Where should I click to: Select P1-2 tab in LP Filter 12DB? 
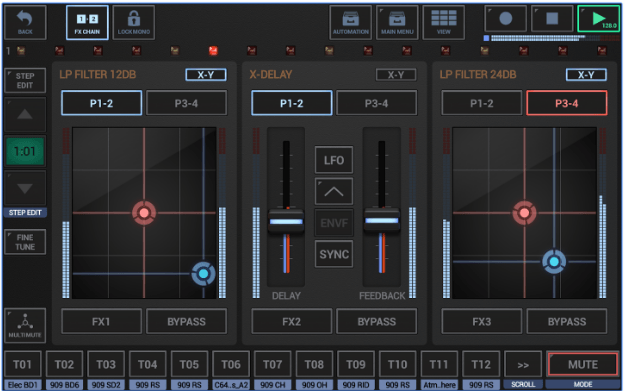[x=101, y=103]
